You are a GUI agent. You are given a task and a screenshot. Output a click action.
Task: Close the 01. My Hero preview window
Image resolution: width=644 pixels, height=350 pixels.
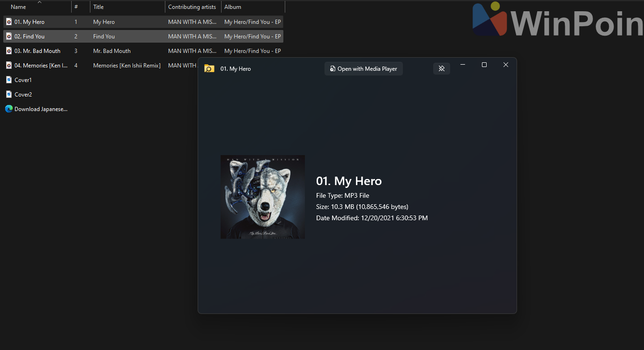[x=506, y=65]
